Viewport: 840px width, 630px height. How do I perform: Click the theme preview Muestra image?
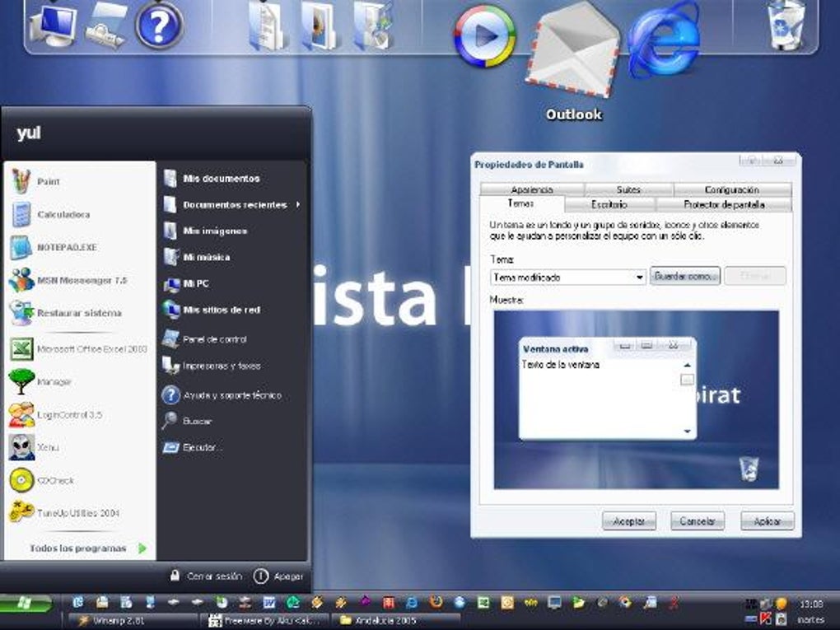636,399
